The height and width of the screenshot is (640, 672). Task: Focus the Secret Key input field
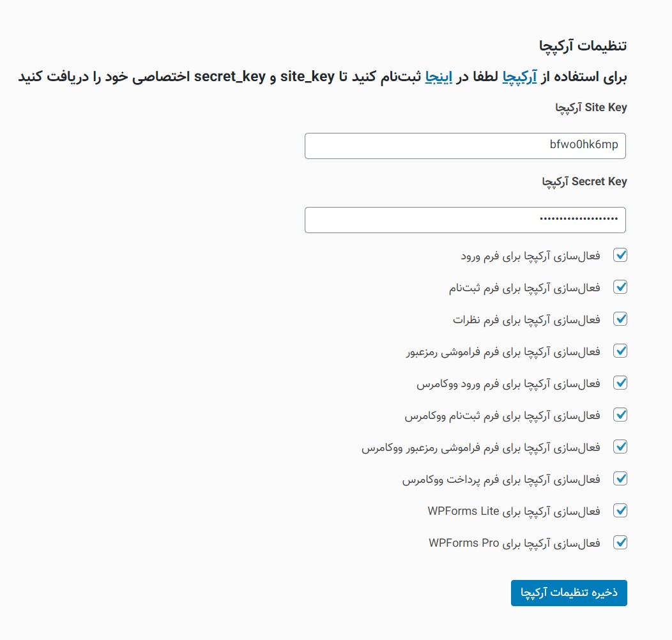(x=465, y=220)
